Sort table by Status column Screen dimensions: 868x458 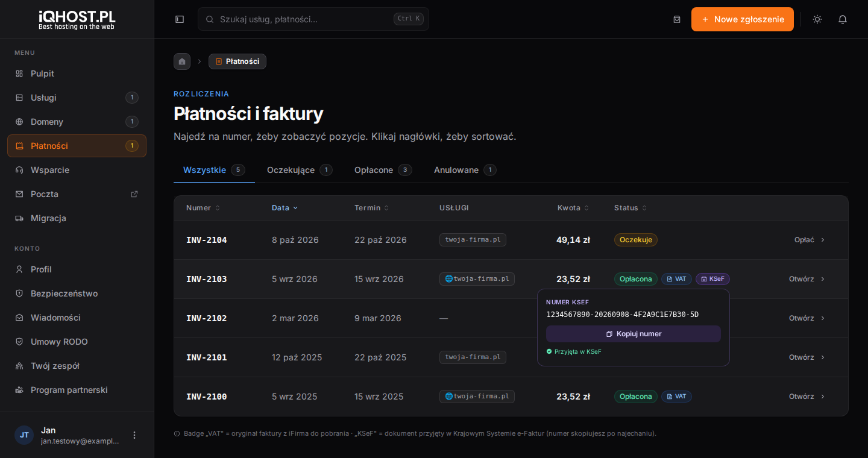click(x=631, y=208)
